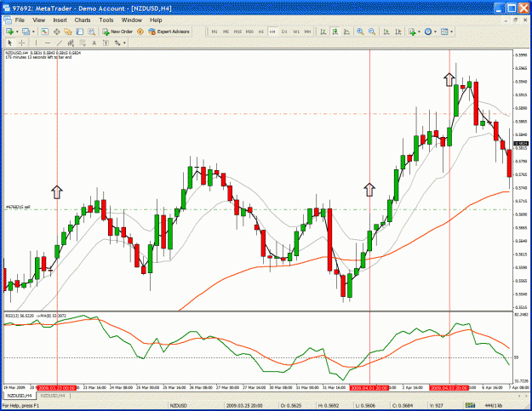
Task: Toggle Chart Shift icon
Action: pos(398,31)
